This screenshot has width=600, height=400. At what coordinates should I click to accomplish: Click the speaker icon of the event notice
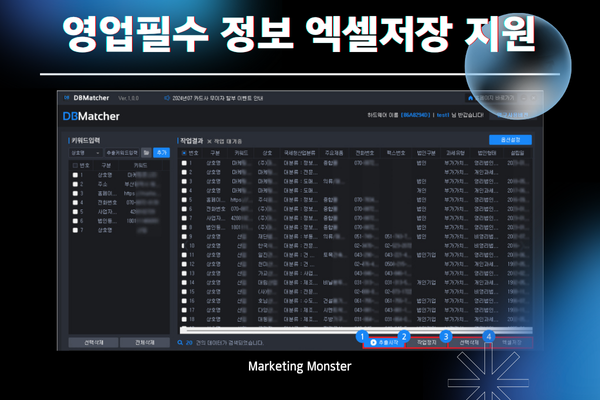pos(167,98)
